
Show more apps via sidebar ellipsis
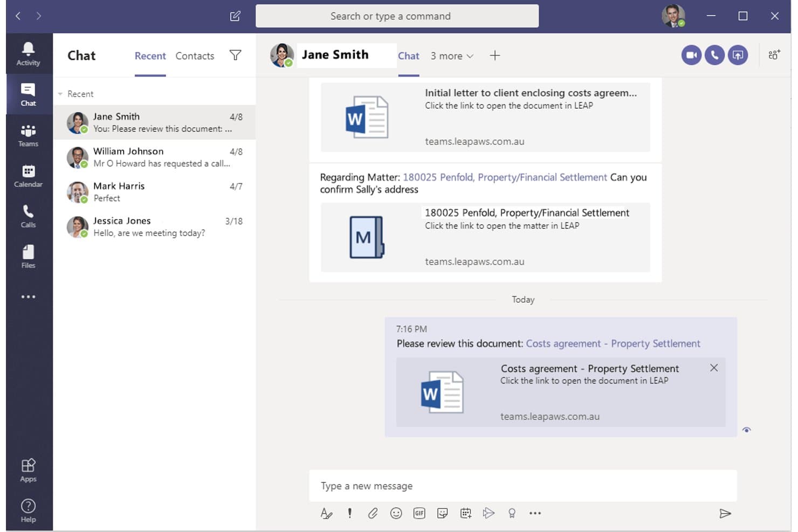point(29,296)
